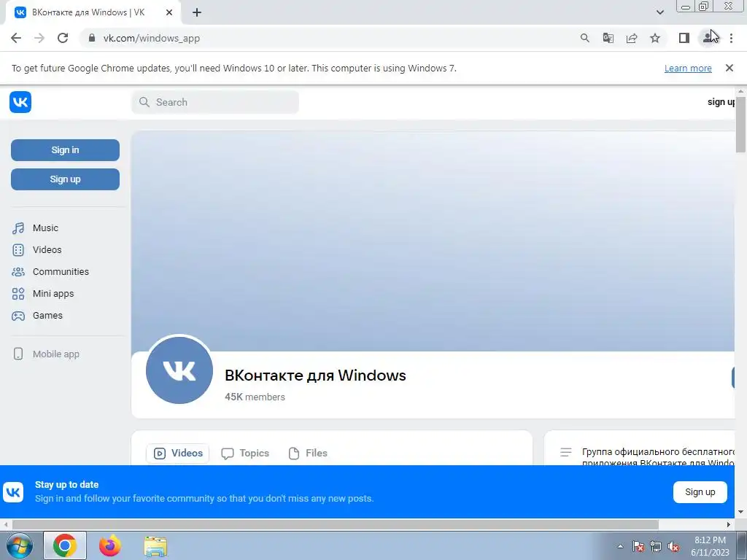This screenshot has width=747, height=560.
Task: Open Google Translate icon in address bar
Action: 608,38
